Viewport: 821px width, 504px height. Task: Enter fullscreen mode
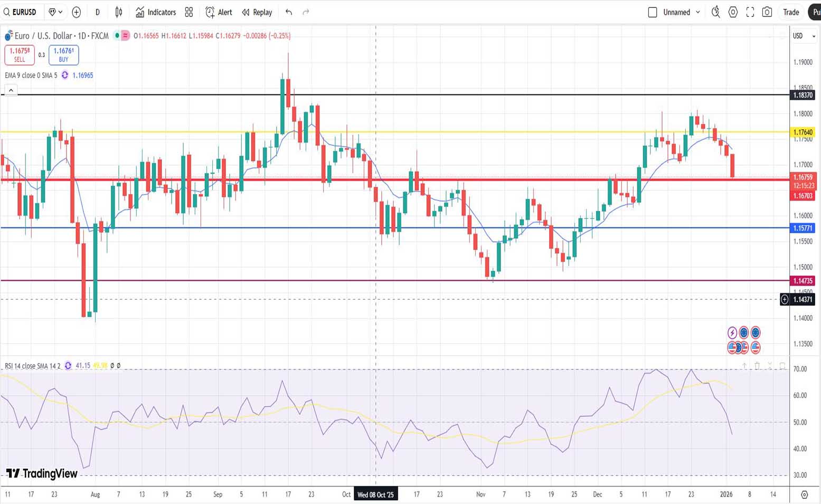click(x=750, y=12)
